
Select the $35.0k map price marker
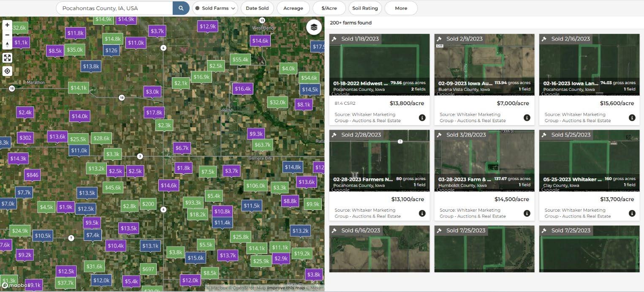click(75, 50)
